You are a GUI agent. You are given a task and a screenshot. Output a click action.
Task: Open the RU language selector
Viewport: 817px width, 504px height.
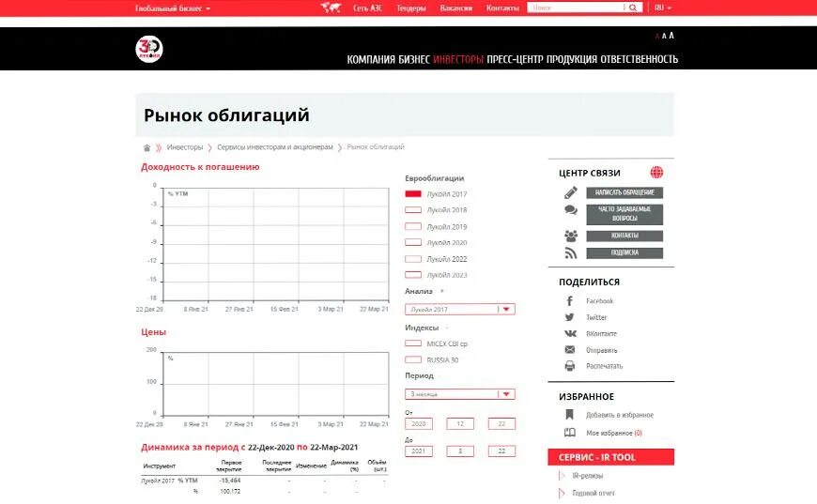tap(663, 8)
